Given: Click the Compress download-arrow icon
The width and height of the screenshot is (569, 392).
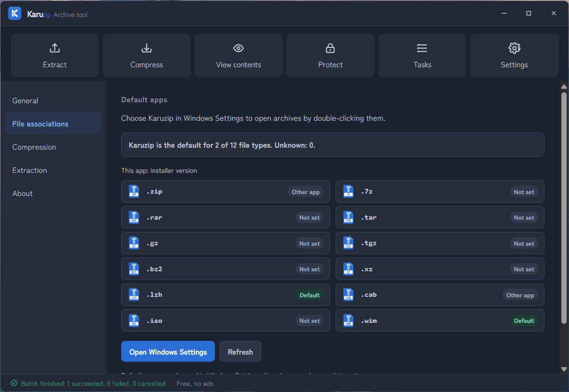Looking at the screenshot, I should click(x=146, y=48).
